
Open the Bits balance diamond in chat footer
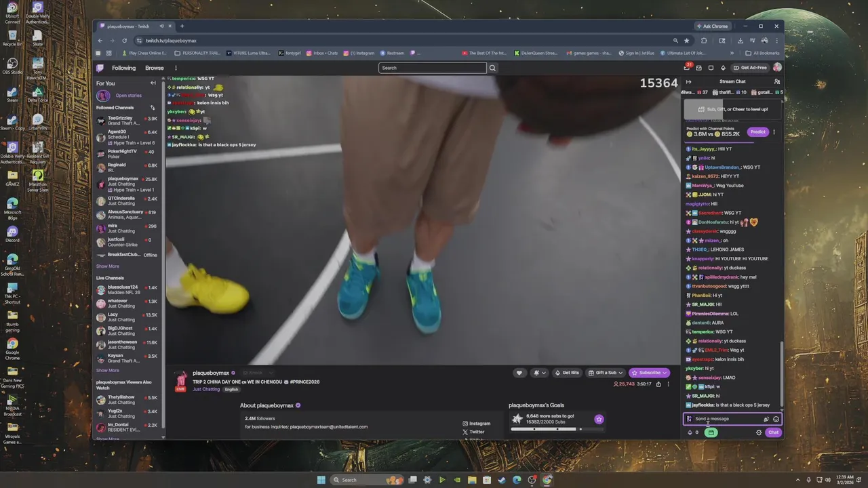690,432
